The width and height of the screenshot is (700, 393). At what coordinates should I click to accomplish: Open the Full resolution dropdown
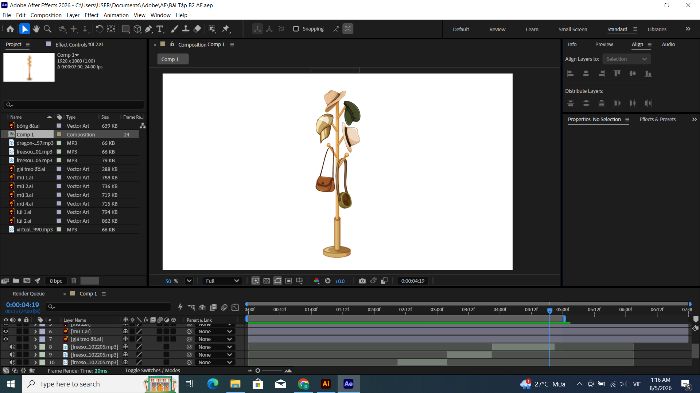222,281
